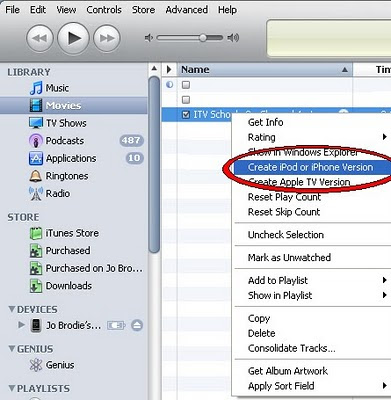Tick the first empty row checkbox

pos(186,85)
